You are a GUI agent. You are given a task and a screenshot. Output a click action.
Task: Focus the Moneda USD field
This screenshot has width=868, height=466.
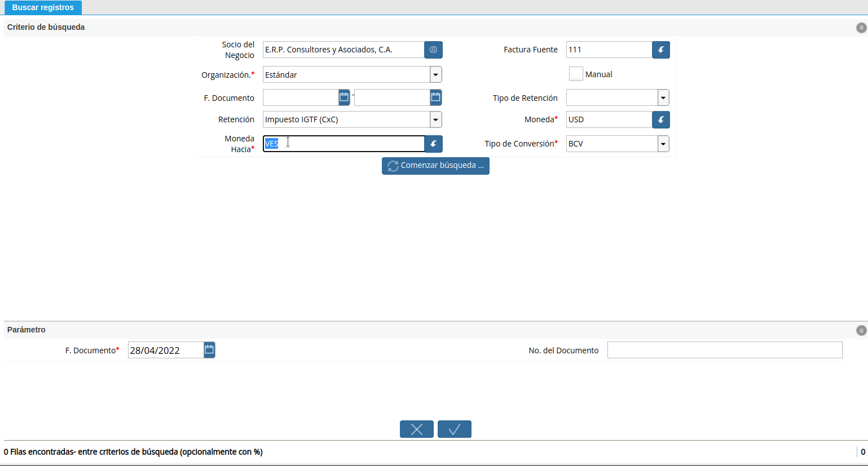(609, 119)
